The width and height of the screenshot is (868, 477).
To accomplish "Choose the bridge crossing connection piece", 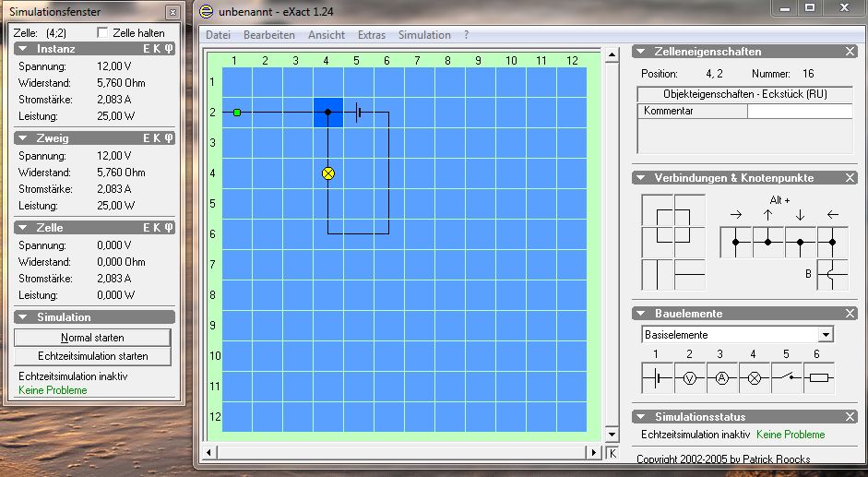I will pyautogui.click(x=832, y=275).
